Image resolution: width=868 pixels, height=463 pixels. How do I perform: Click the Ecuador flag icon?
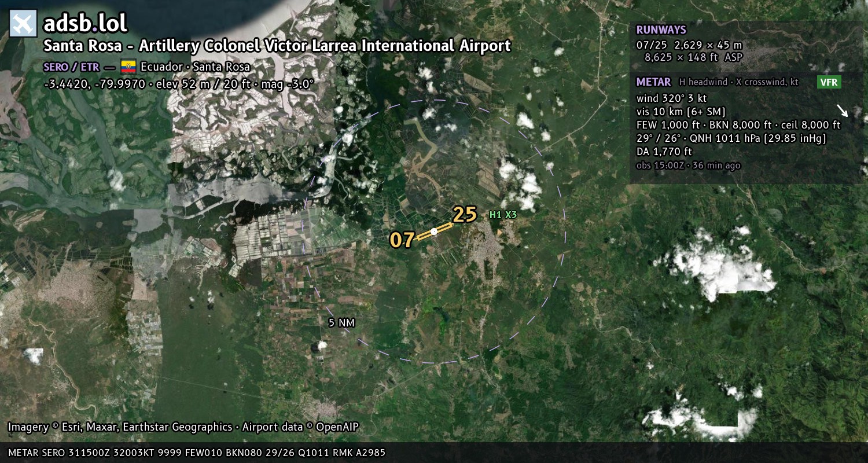click(128, 67)
